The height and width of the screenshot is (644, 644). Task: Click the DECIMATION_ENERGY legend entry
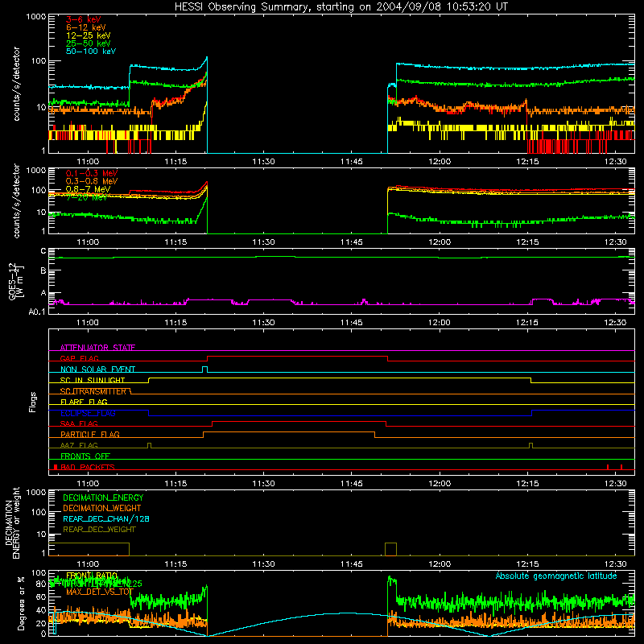click(103, 497)
